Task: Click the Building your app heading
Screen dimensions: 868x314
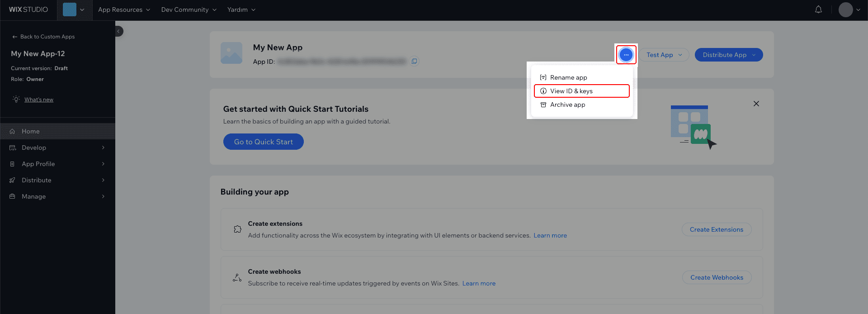Action: (255, 192)
